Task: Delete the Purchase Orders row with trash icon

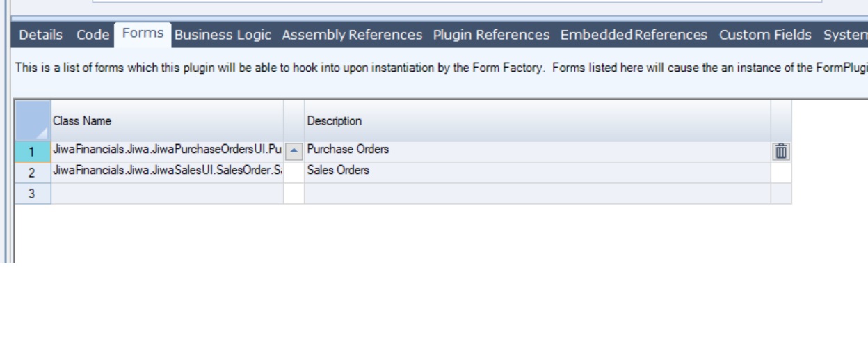Action: pyautogui.click(x=781, y=151)
